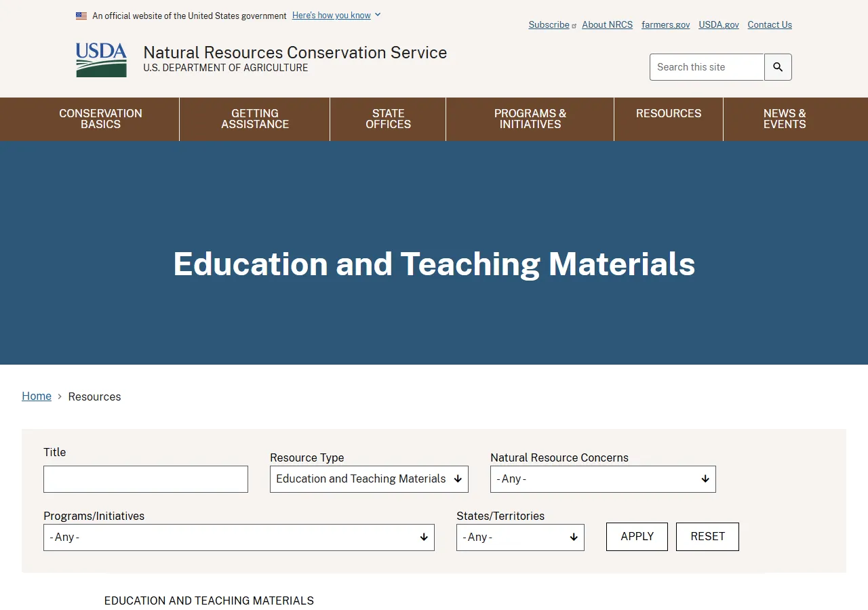Screen dimensions: 868x610
Task: Open the Programs/Initiatives dropdown
Action: click(239, 537)
